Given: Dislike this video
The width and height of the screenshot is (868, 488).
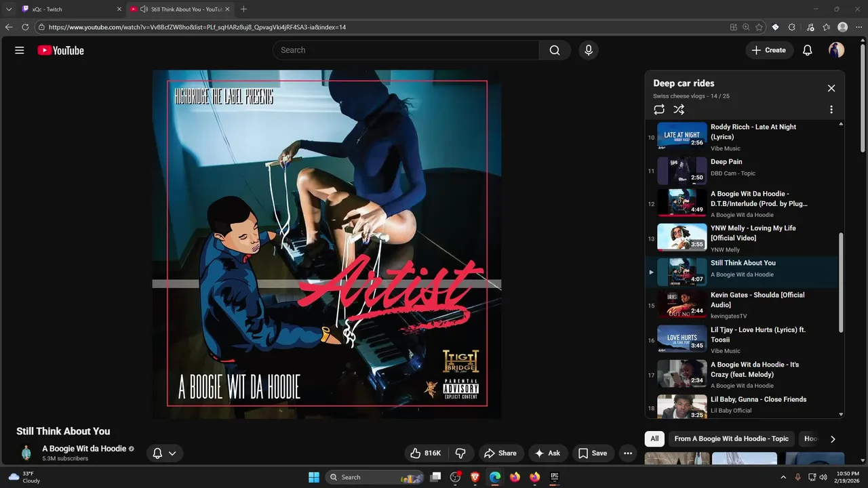Looking at the screenshot, I should (x=460, y=453).
